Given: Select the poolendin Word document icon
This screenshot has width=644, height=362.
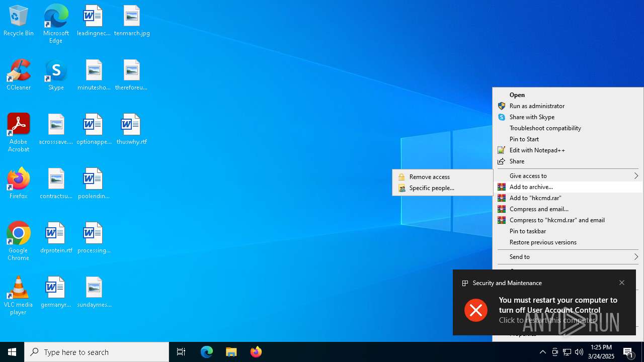Looking at the screenshot, I should pos(94,184).
